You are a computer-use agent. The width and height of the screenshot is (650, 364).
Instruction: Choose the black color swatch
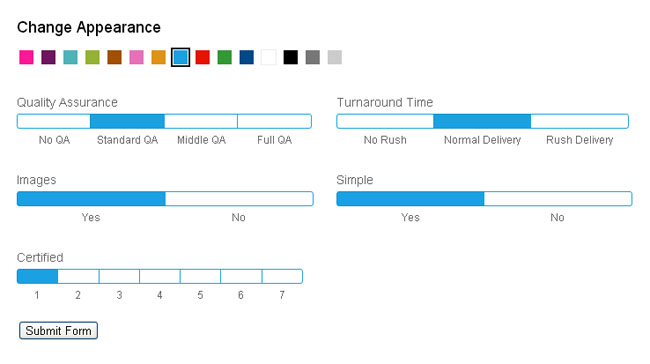(x=291, y=57)
